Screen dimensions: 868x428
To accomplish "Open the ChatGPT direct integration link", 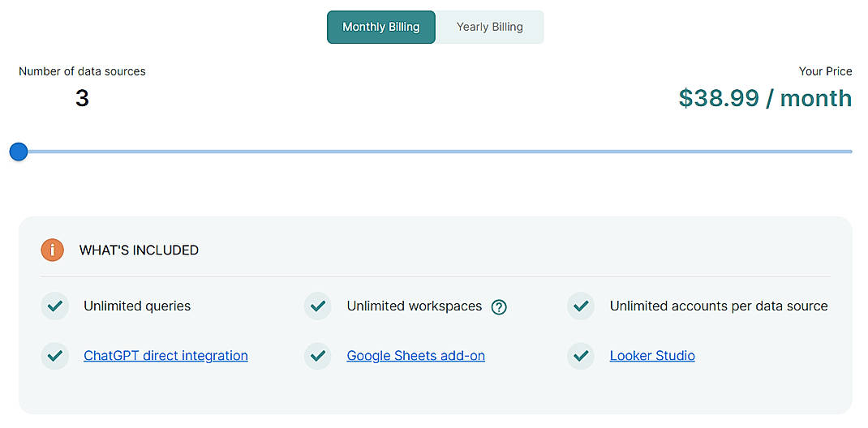I will click(x=165, y=356).
